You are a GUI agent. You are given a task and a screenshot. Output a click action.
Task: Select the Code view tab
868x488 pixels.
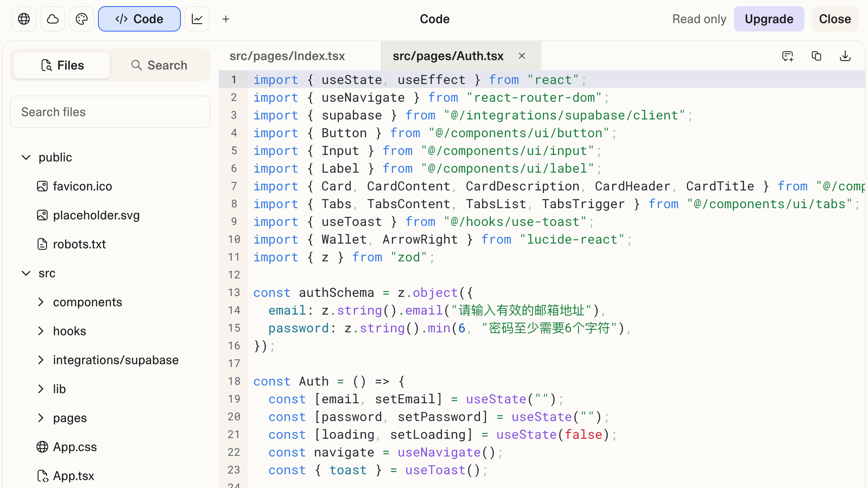tap(139, 19)
